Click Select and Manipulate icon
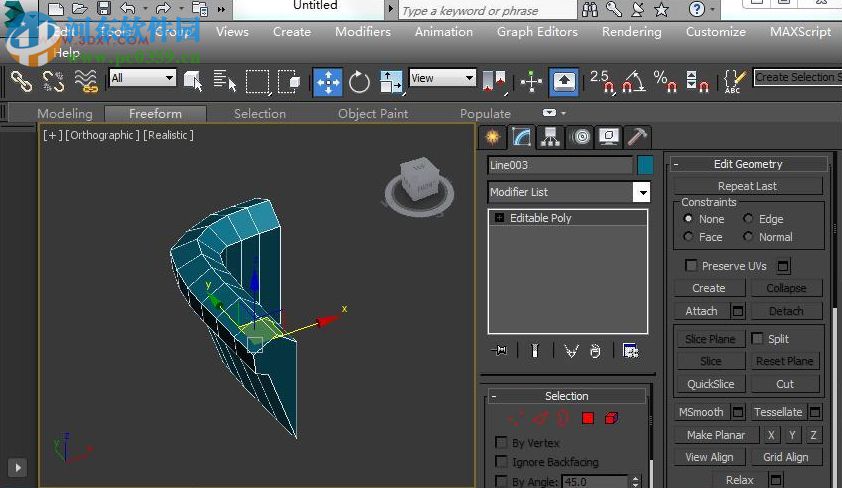Screen dimensions: 842x488 coord(531,82)
